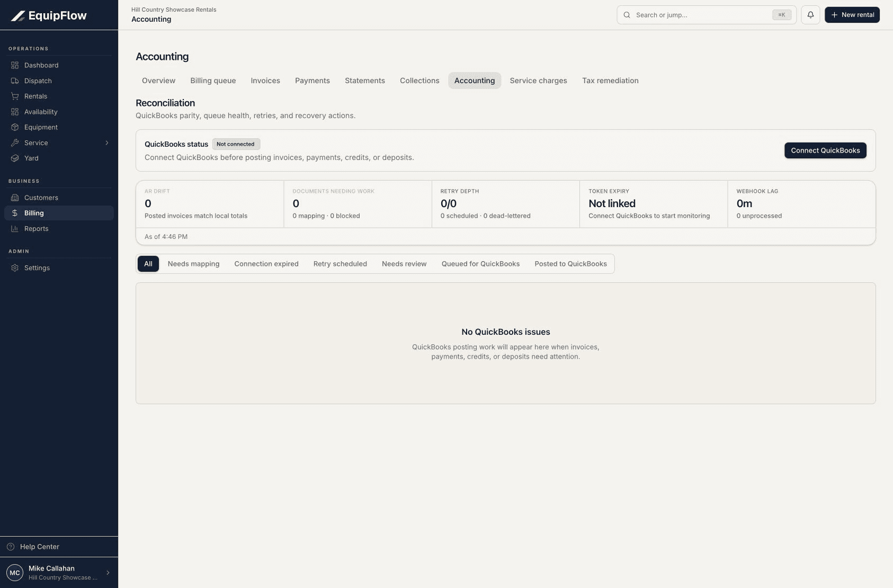Screen dimensions: 893x588
Task: Open the Service sidebar section
Action: coord(59,143)
